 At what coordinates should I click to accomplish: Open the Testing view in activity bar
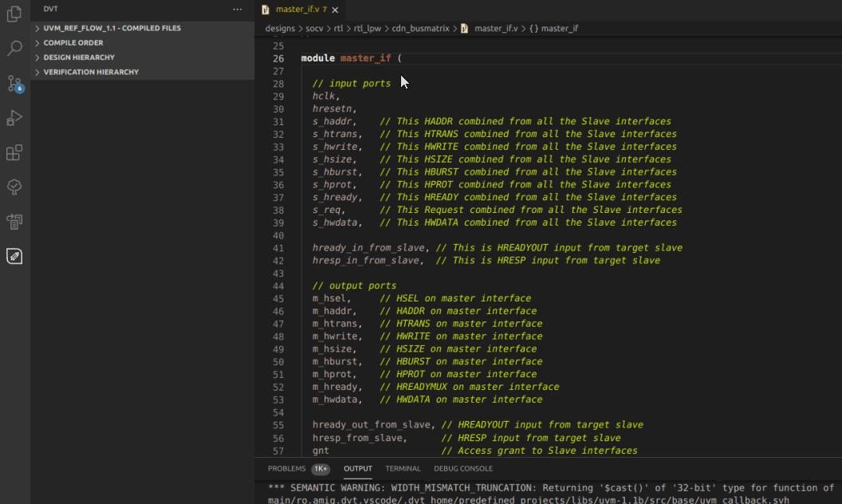click(14, 187)
